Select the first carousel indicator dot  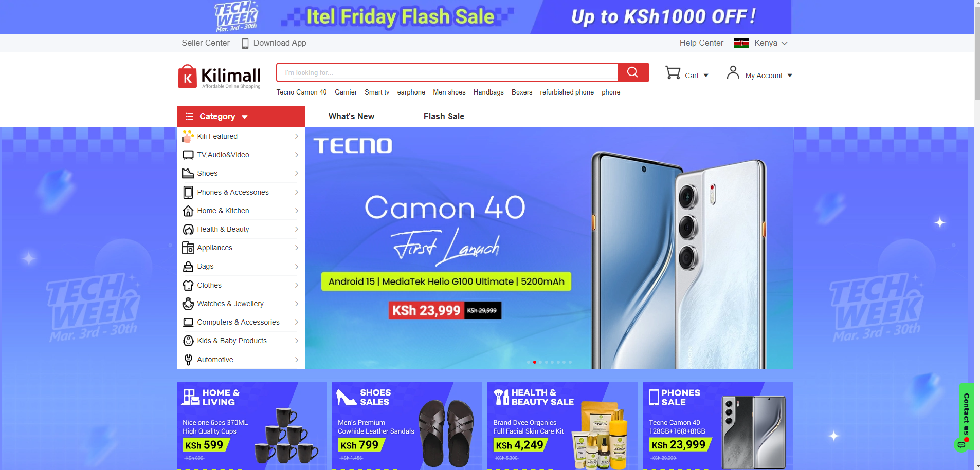click(529, 362)
